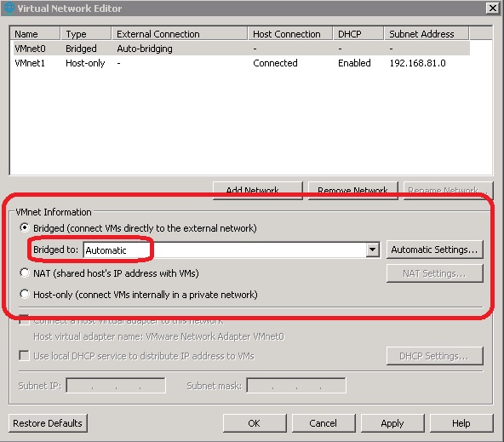Click the Host virtual adapter name text
The width and height of the screenshot is (504, 442).
159,336
